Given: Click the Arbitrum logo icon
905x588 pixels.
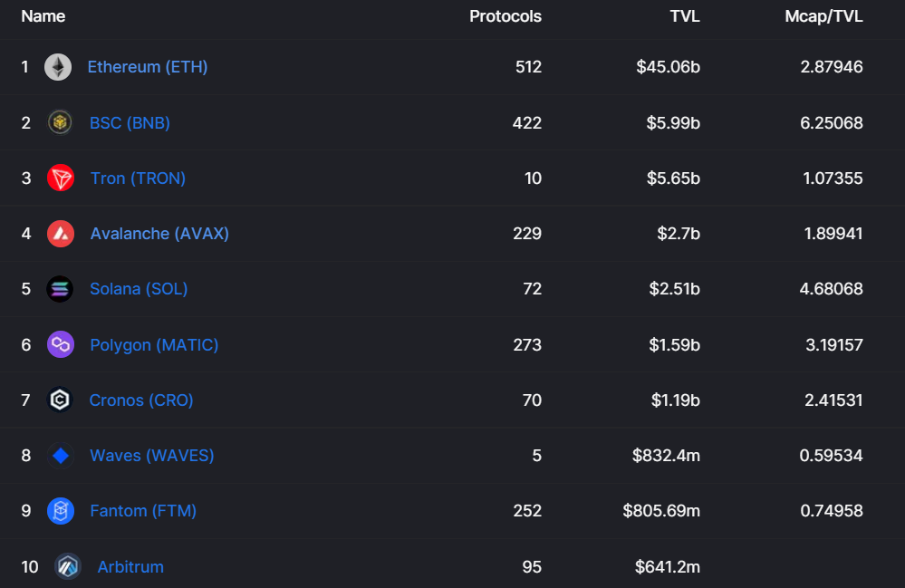Looking at the screenshot, I should pos(68,567).
